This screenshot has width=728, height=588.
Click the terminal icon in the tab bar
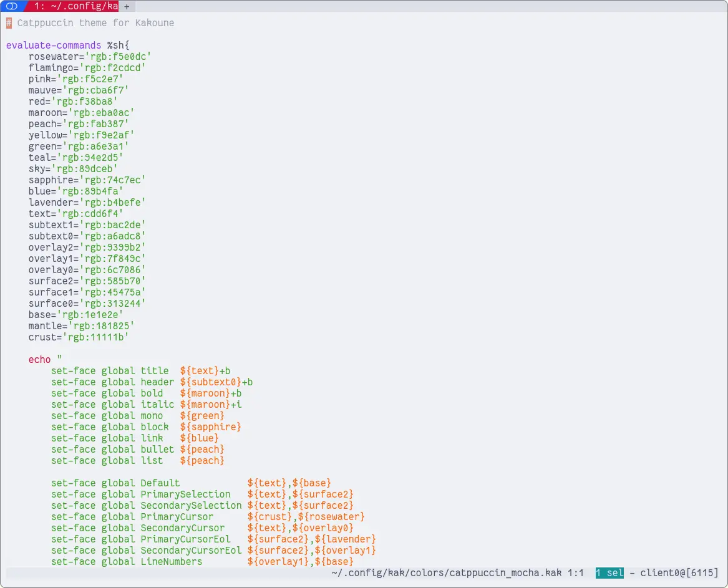[12, 6]
